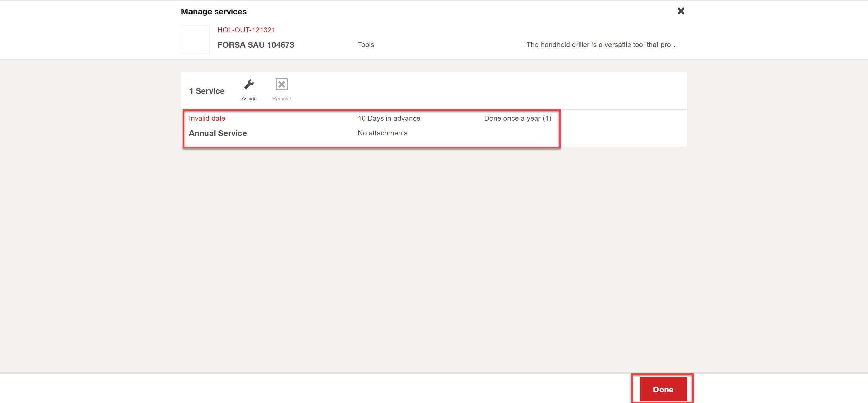Click the No attachments text
Screen dimensions: 868x403
[382, 133]
